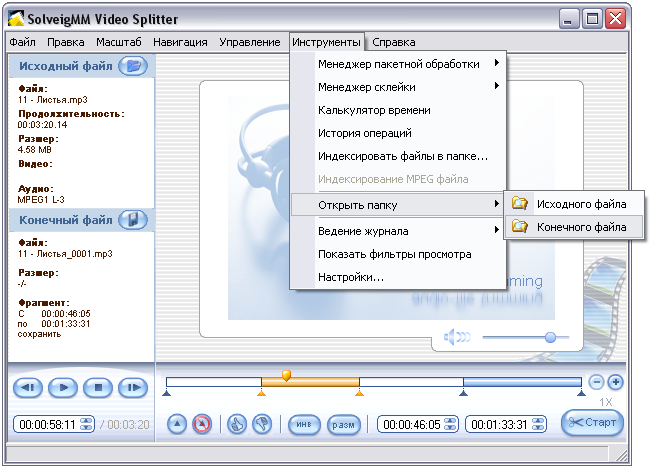Open the Правка menu
This screenshot has height=466, width=652.
(66, 42)
